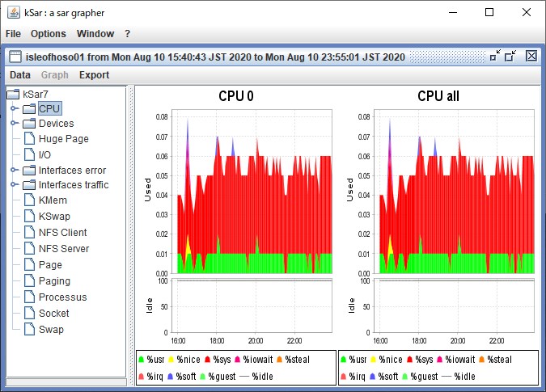Select NFS Server label
Viewport: 546px width, 392px height.
tap(64, 249)
